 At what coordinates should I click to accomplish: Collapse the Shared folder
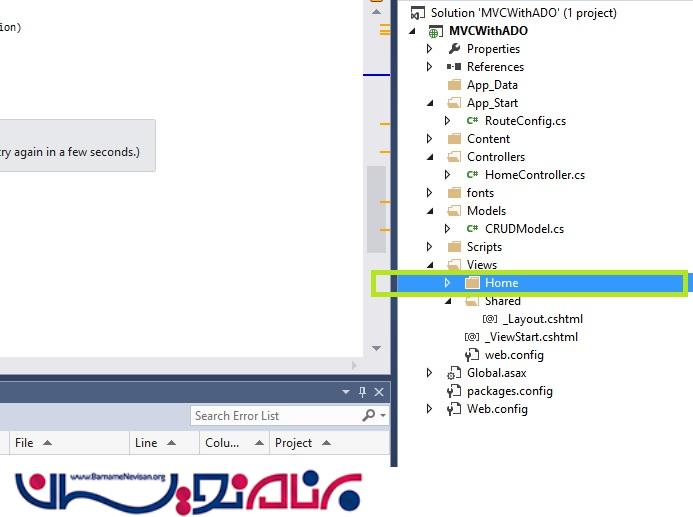(448, 301)
